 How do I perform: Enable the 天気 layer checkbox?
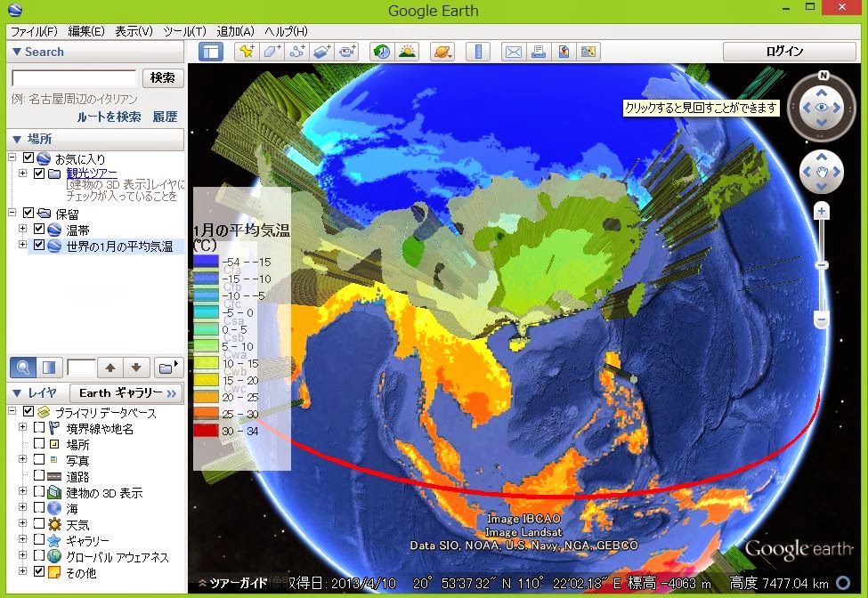(39, 522)
